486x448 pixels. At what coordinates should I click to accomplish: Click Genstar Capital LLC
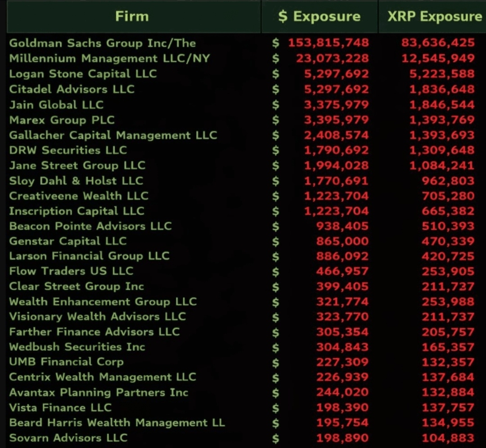coord(67,241)
